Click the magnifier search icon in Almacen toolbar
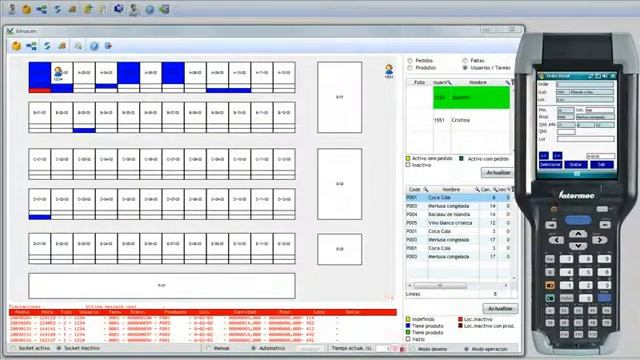This screenshot has width=640, height=360. coord(78,46)
